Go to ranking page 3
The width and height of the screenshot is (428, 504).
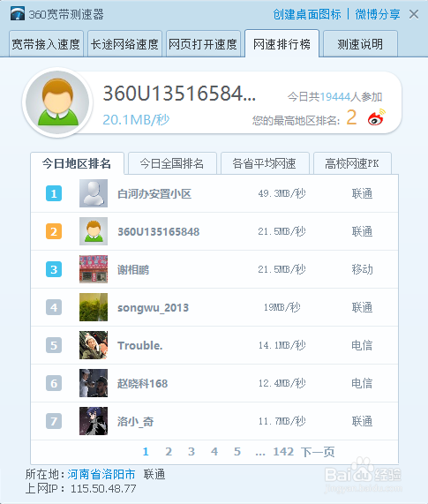point(191,452)
